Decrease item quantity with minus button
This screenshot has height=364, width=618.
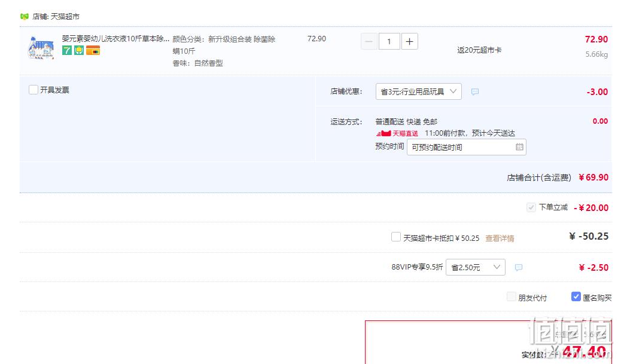click(x=369, y=41)
